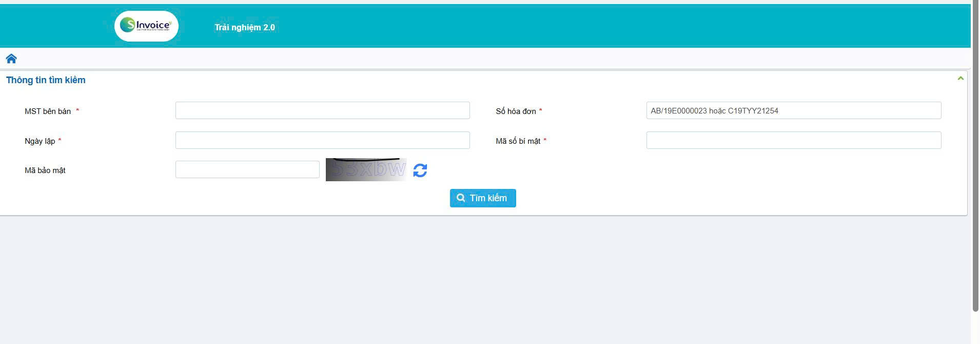Viewport: 980px width, 344px height.
Task: Click the SInvoice logo in header
Action: pyautogui.click(x=146, y=26)
